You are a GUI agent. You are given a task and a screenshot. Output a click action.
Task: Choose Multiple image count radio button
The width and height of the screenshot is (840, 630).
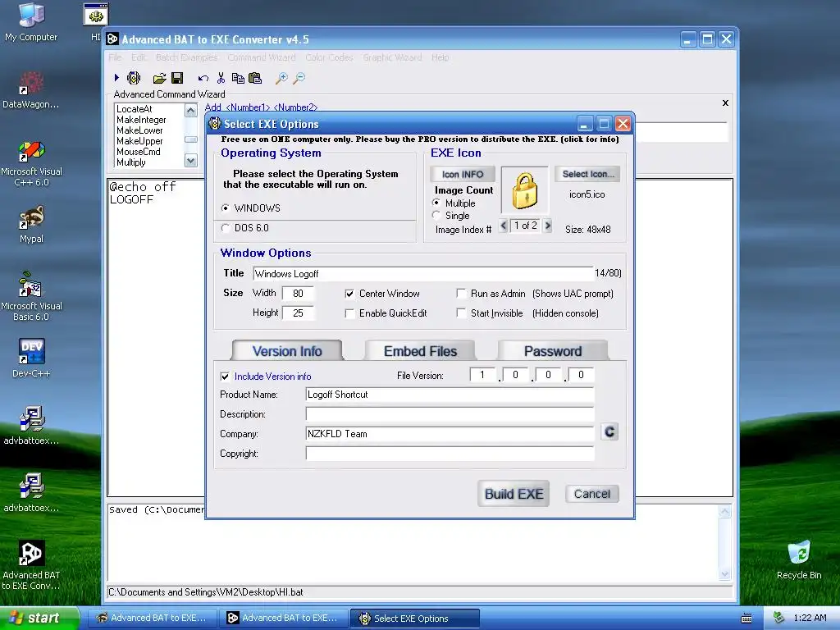point(436,203)
